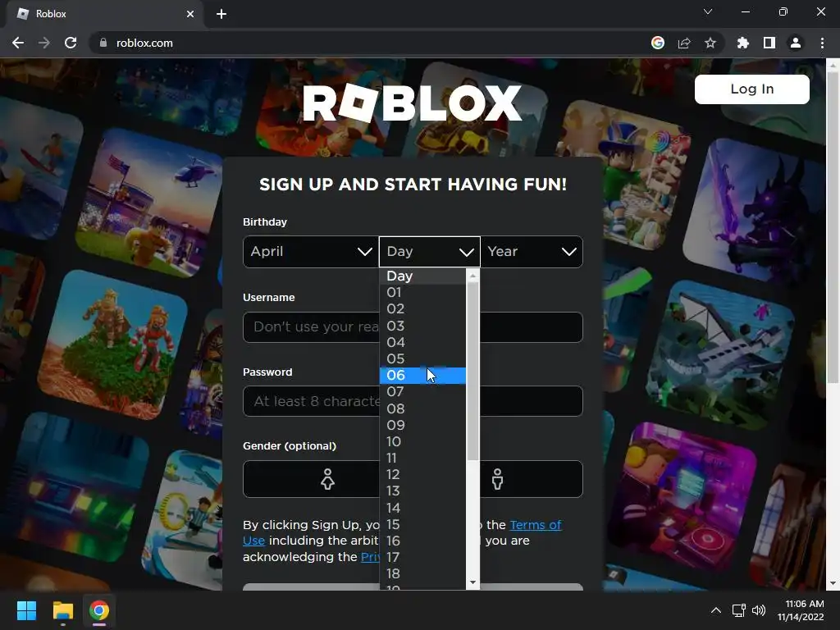Open the Privacy Policy link

pyautogui.click(x=370, y=557)
